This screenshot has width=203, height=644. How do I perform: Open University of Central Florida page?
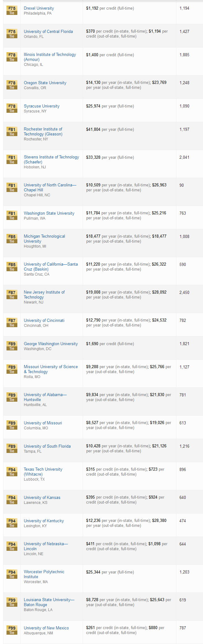point(48,31)
